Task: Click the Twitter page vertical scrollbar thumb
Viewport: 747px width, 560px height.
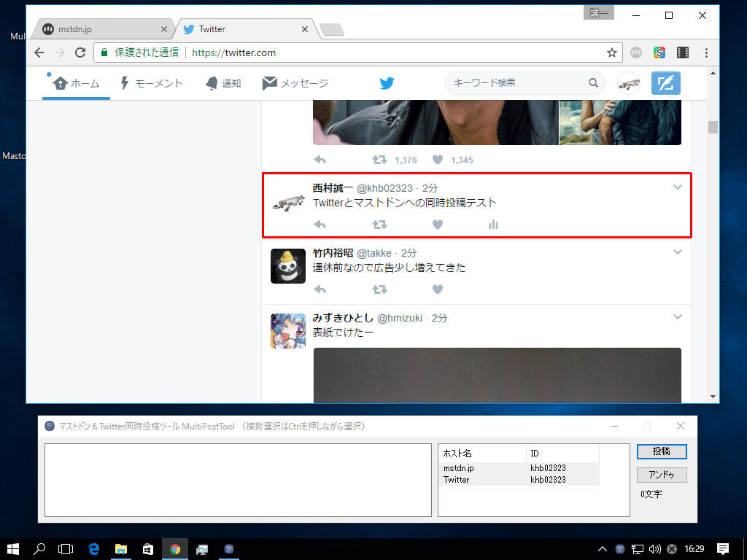Action: tap(713, 127)
